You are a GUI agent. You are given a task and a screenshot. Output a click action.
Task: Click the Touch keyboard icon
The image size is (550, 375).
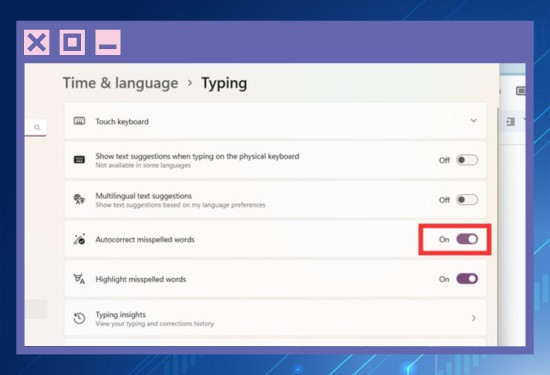tap(79, 121)
